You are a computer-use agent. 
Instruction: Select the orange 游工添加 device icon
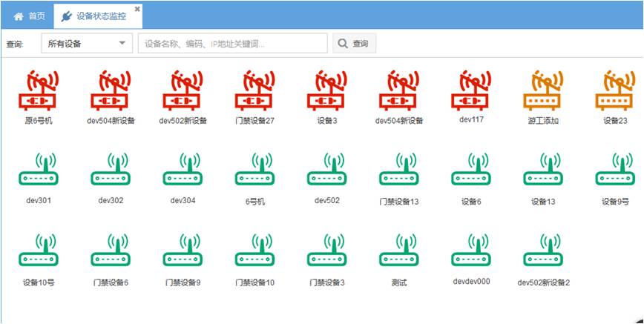tap(543, 90)
